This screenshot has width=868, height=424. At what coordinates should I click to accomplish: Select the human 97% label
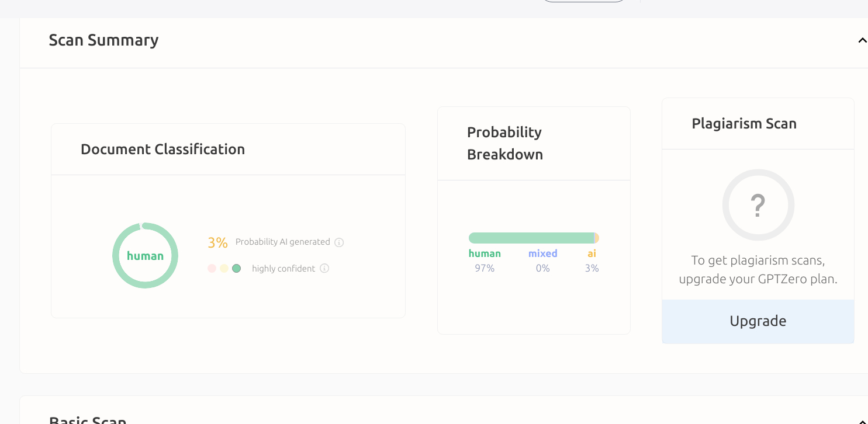click(485, 261)
